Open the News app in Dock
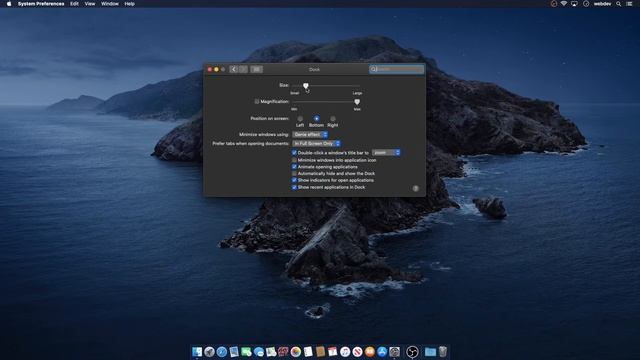This screenshot has height=360, width=640. pyautogui.click(x=357, y=351)
